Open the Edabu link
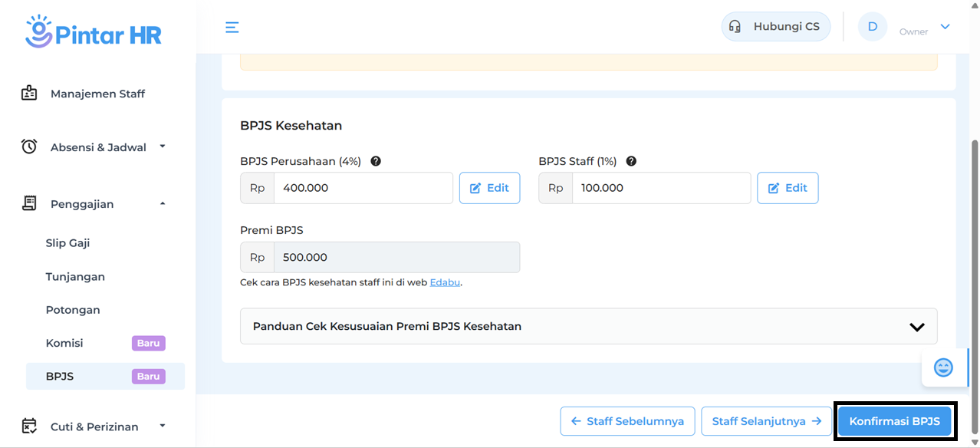980x448 pixels. (445, 282)
